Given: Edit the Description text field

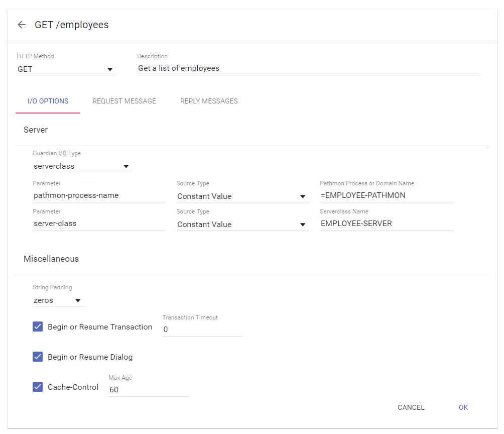Looking at the screenshot, I should [308, 68].
